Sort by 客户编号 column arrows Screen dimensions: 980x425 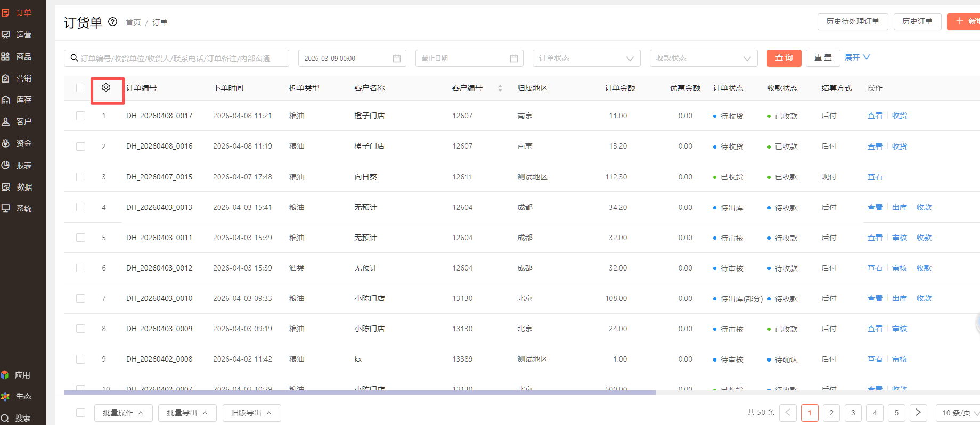(x=500, y=88)
